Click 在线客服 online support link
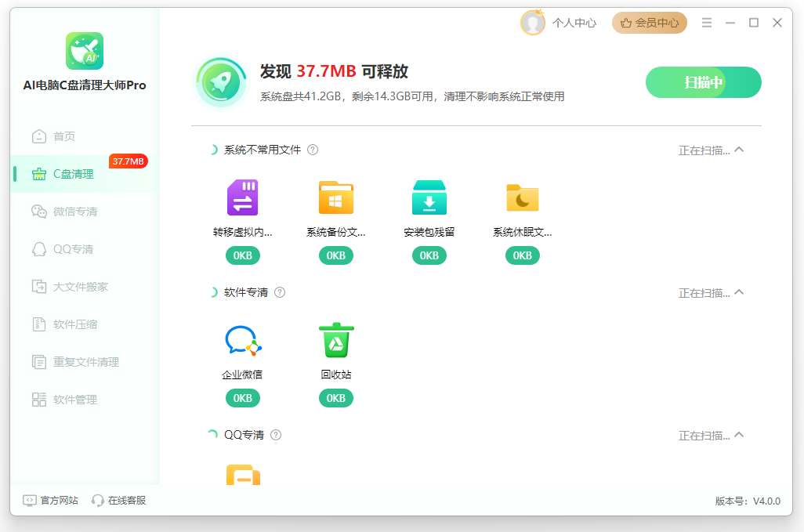 119,500
